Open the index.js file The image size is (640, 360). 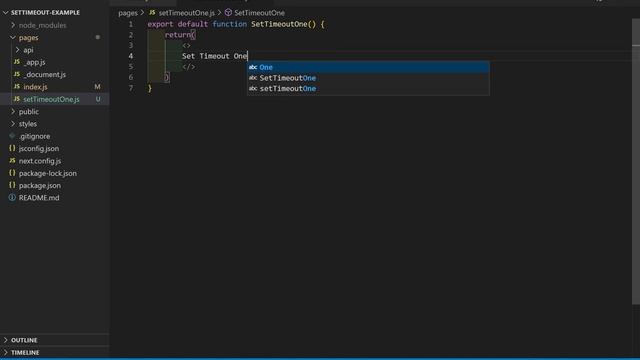pos(35,87)
